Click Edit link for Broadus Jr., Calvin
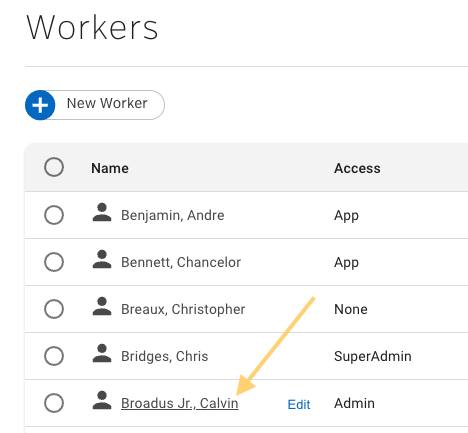Image resolution: width=468 pixels, height=433 pixels. pos(299,405)
